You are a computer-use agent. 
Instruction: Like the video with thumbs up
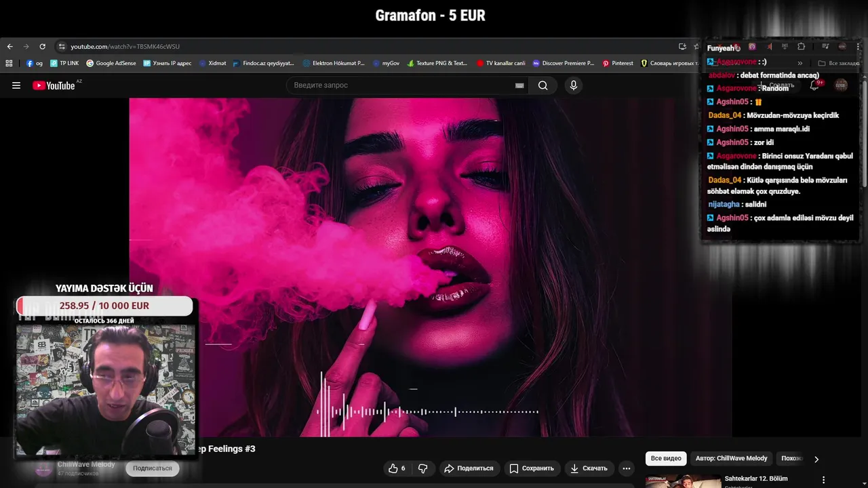(x=397, y=468)
